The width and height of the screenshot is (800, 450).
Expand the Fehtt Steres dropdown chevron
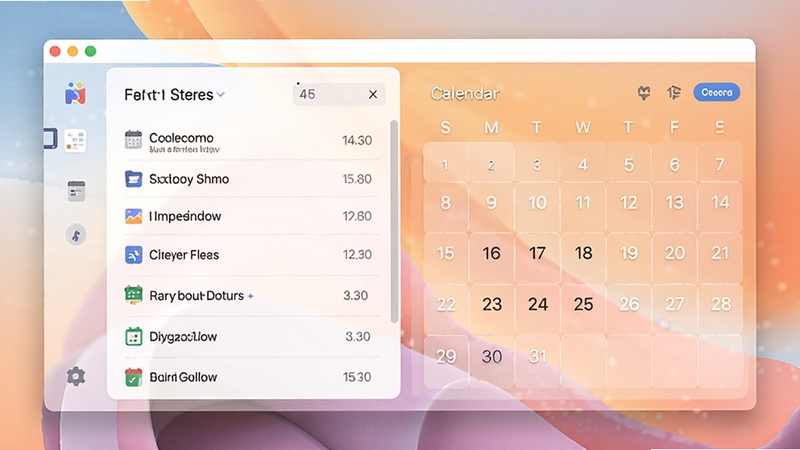[220, 95]
